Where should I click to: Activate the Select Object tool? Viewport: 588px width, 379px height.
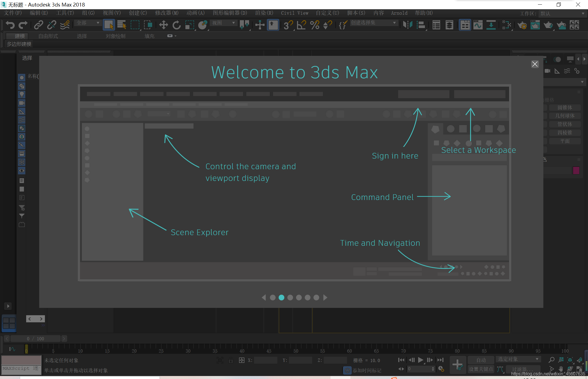(x=109, y=25)
